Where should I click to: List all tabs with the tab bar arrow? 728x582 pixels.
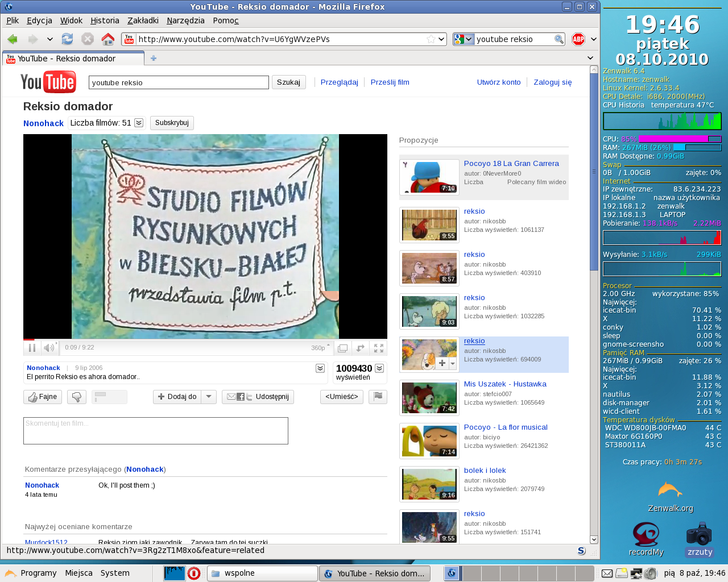(x=590, y=58)
